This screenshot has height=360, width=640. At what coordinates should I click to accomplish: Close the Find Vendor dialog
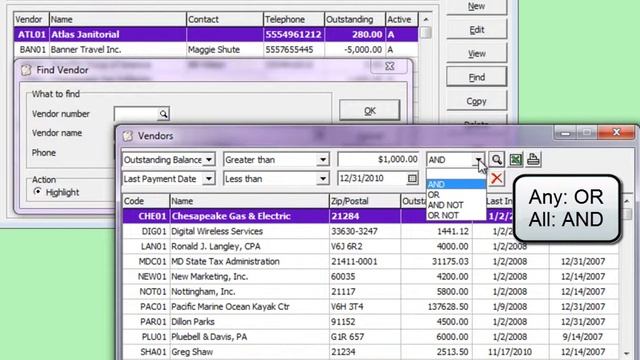(389, 66)
